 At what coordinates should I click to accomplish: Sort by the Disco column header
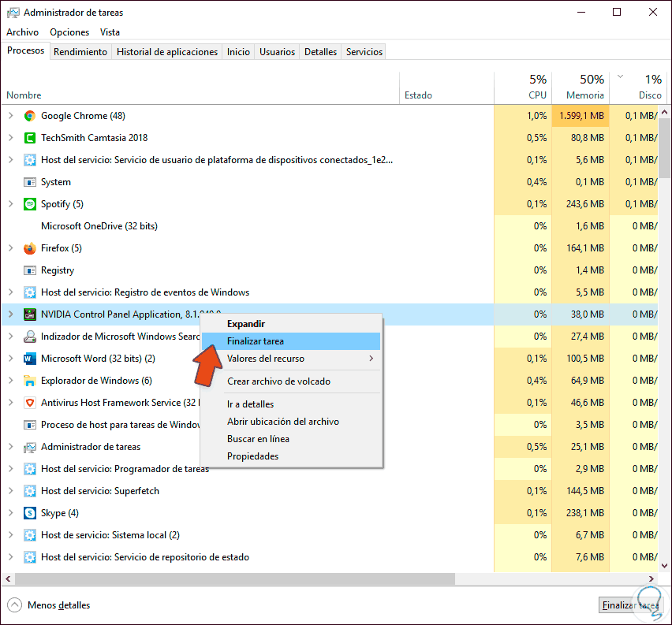(639, 88)
